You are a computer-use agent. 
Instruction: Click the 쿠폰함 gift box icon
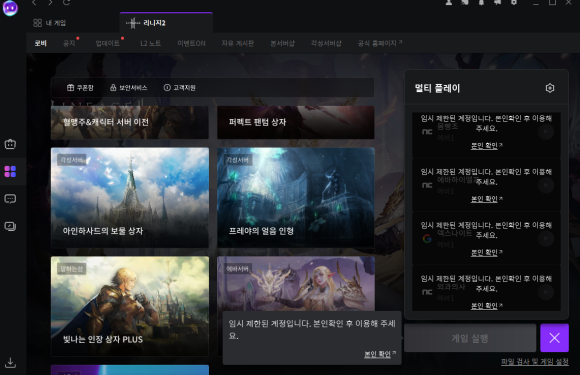tap(70, 88)
